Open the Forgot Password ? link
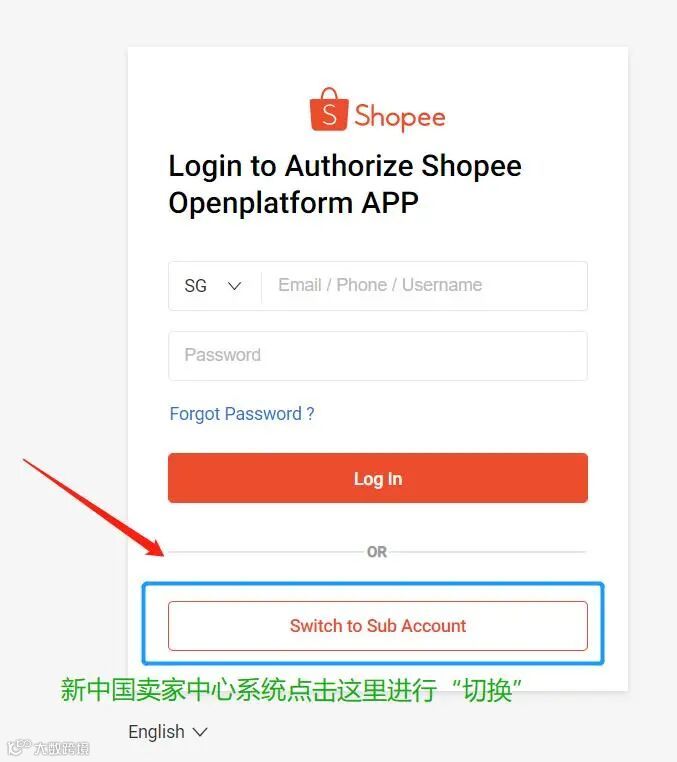Image resolution: width=677 pixels, height=762 pixels. point(242,414)
